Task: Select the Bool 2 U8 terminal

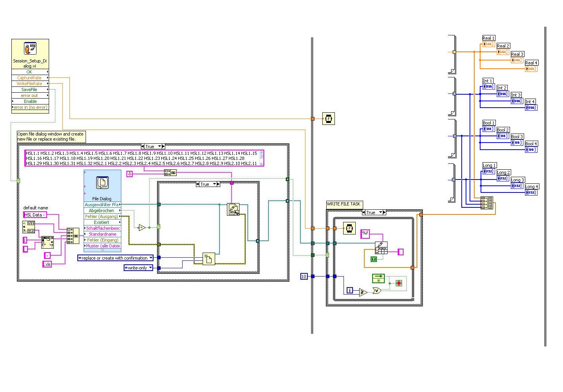Action: pyautogui.click(x=503, y=136)
